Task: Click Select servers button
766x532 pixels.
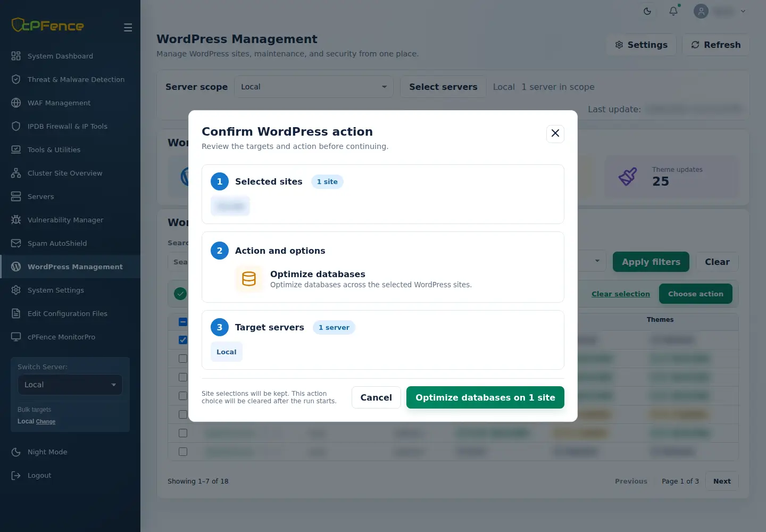Action: pyautogui.click(x=443, y=87)
